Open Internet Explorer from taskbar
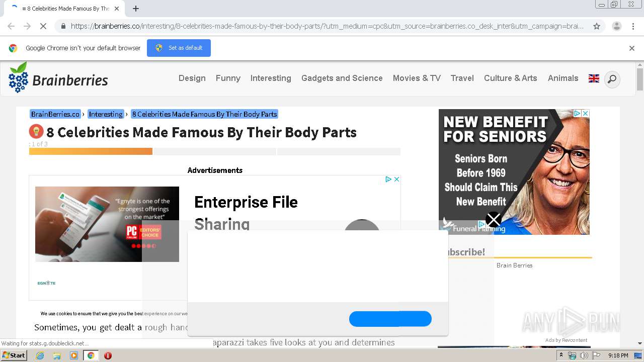This screenshot has height=362, width=644. click(x=40, y=355)
